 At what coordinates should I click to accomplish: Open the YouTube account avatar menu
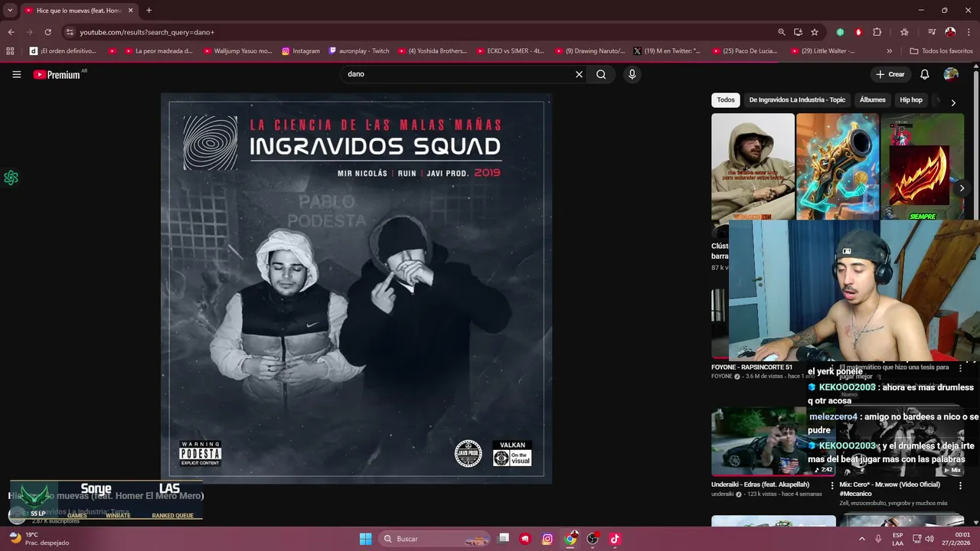[x=951, y=74]
